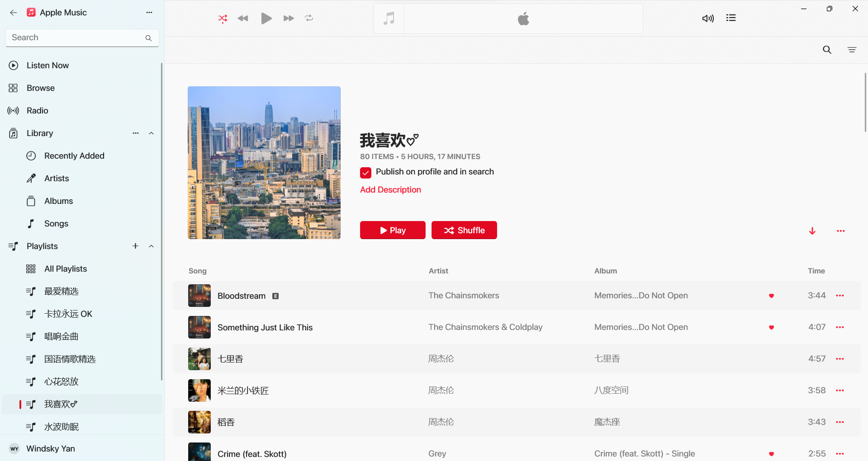Uncheck Publish on profile and in search

(x=365, y=173)
